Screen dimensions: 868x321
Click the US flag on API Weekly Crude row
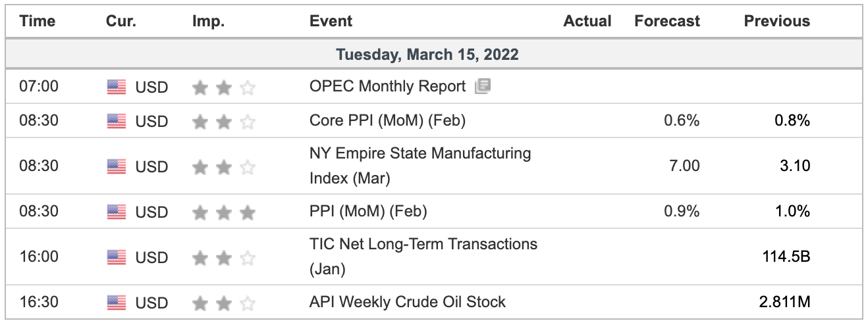[x=117, y=303]
